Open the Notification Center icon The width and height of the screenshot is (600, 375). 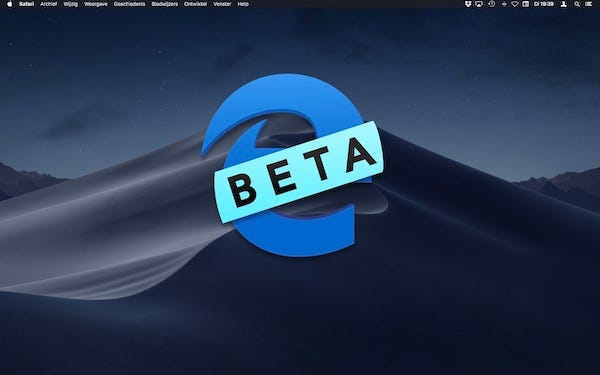(589, 4)
